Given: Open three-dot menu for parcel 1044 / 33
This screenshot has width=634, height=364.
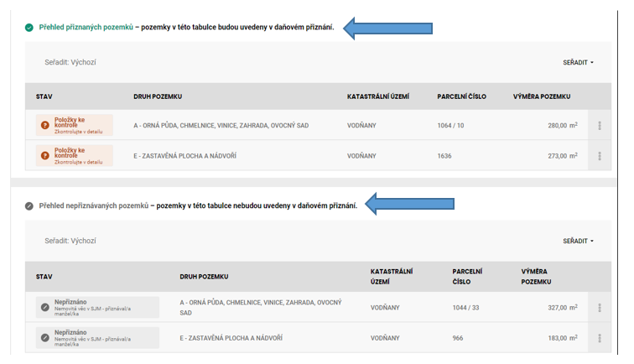Looking at the screenshot, I should point(599,308).
